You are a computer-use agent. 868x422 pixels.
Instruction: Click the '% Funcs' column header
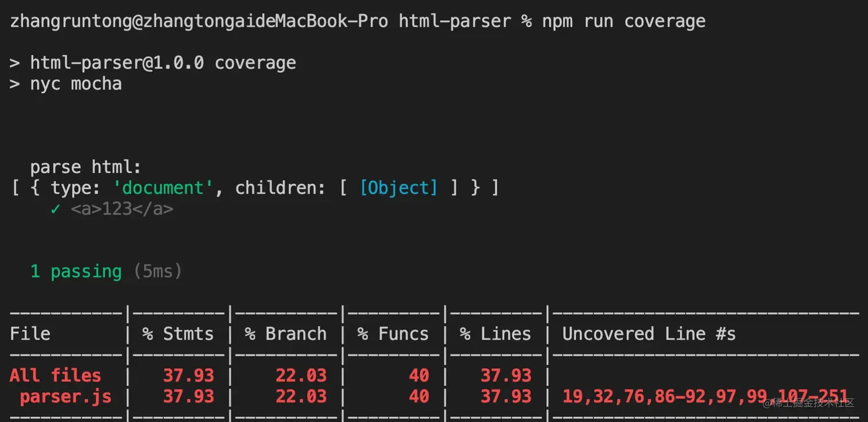click(393, 334)
